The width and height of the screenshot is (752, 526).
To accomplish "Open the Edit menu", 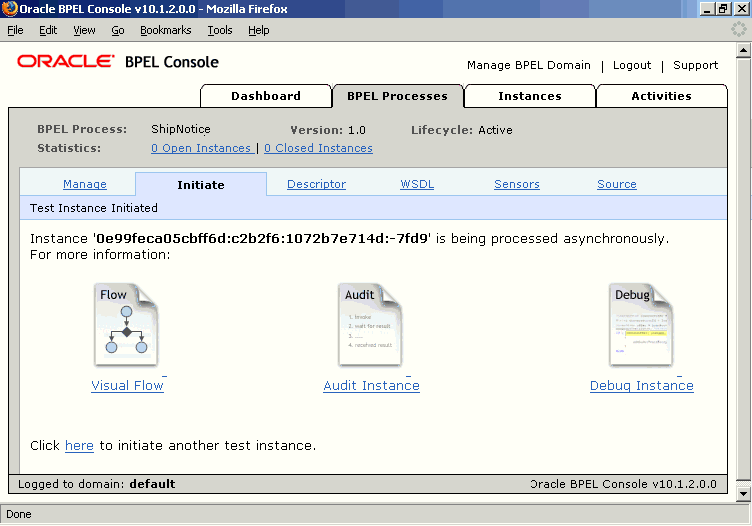I will tap(48, 30).
